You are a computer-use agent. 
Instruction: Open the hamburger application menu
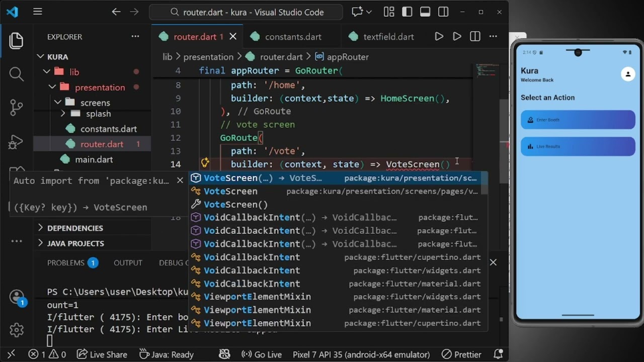[x=38, y=12]
